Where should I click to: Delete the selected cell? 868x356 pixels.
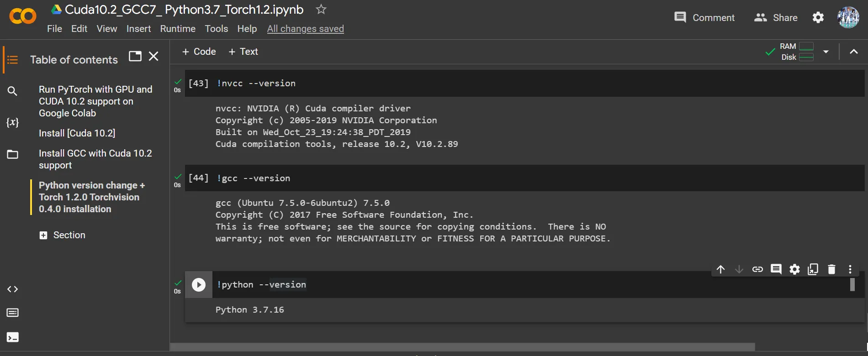831,269
